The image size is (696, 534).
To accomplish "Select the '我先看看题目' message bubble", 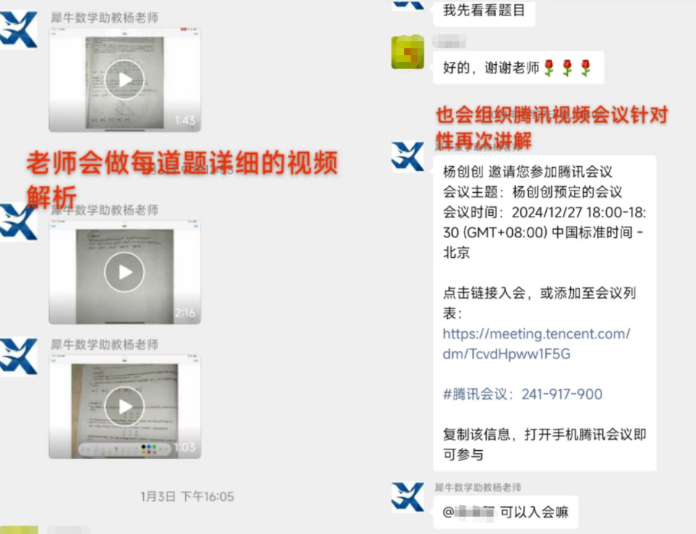I will pos(484,12).
